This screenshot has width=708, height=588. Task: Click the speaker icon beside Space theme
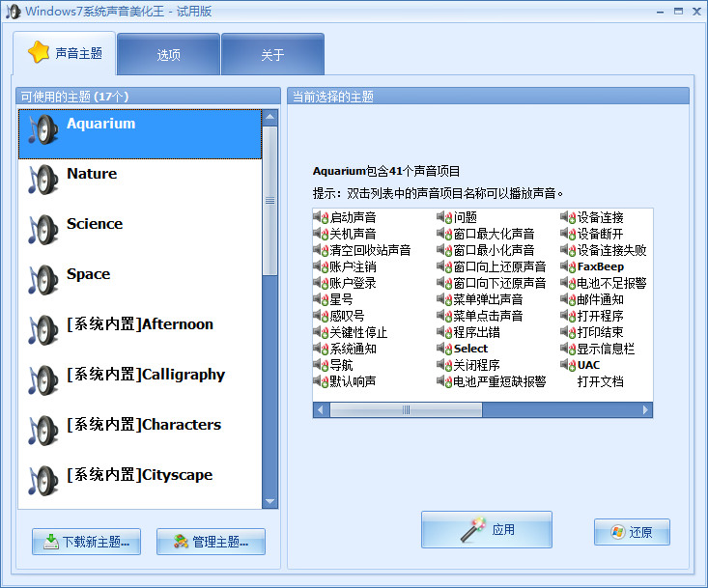coord(43,280)
